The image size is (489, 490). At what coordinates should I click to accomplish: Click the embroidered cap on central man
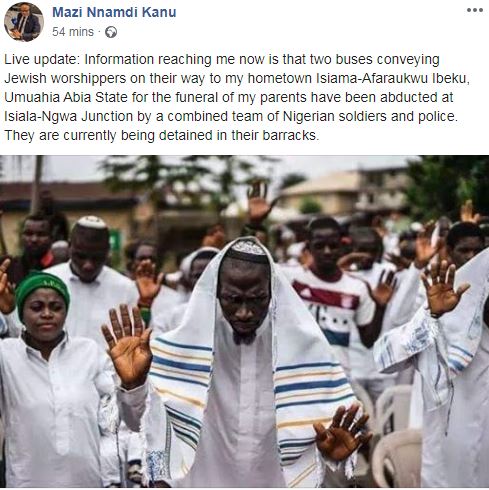point(248,250)
